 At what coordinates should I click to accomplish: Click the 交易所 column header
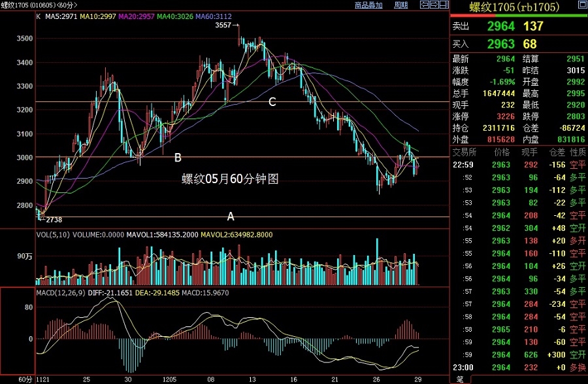tap(465, 152)
